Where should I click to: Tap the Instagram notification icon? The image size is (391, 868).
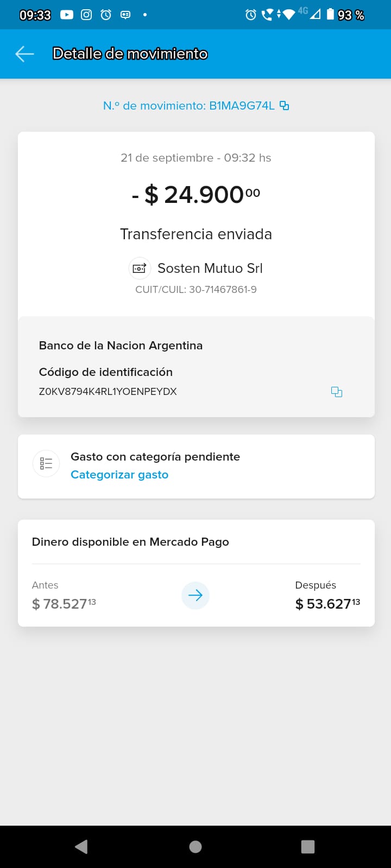[86, 15]
